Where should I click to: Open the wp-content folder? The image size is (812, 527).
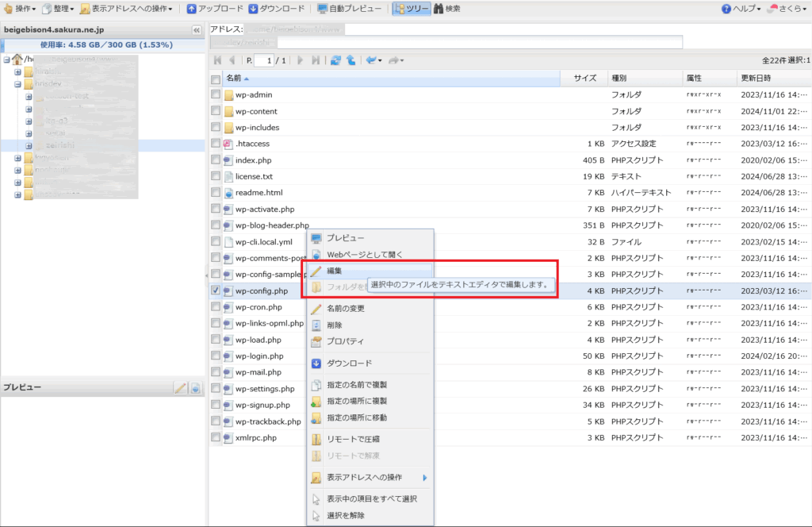click(x=256, y=111)
